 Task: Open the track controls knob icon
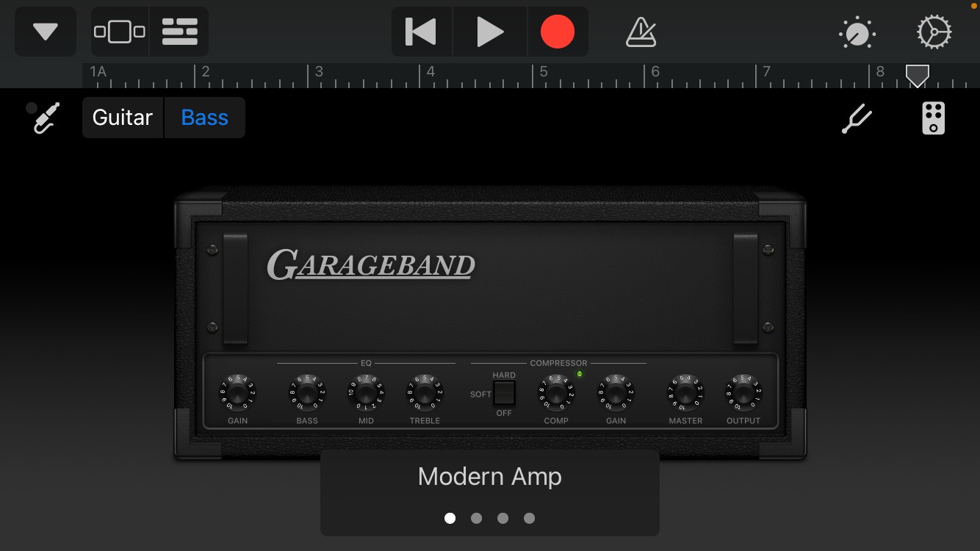(857, 32)
